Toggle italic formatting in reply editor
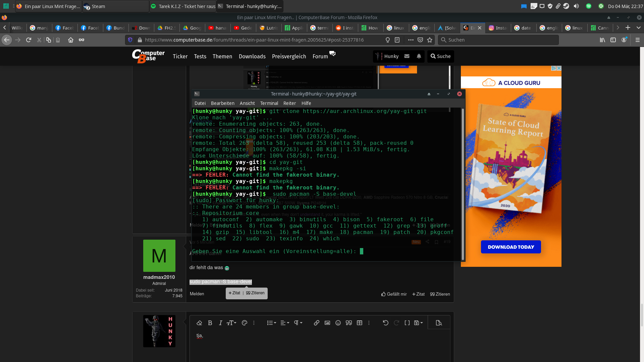 click(220, 323)
